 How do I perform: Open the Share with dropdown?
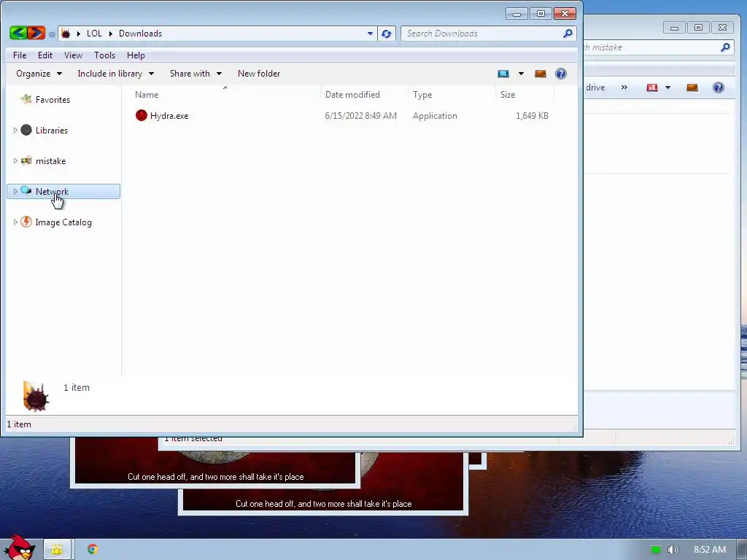[196, 74]
